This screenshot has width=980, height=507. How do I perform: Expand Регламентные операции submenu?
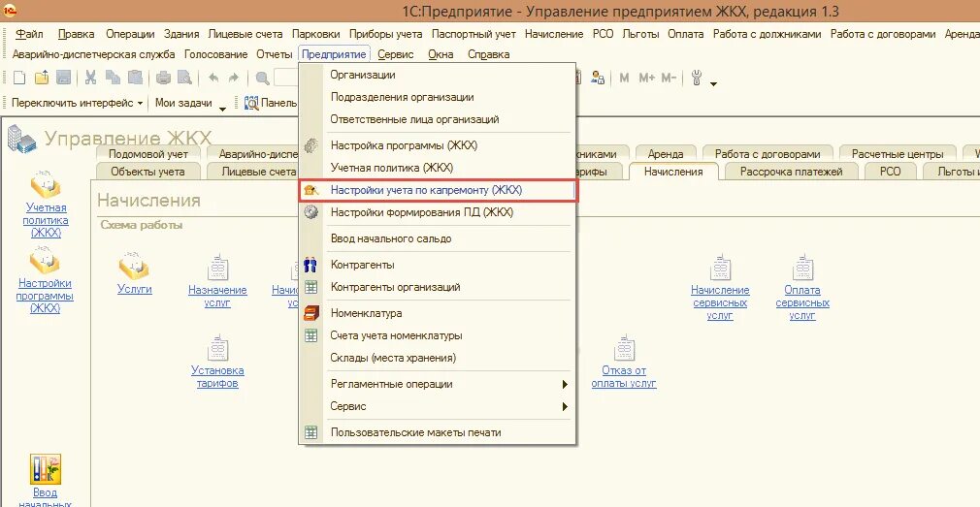(x=565, y=384)
